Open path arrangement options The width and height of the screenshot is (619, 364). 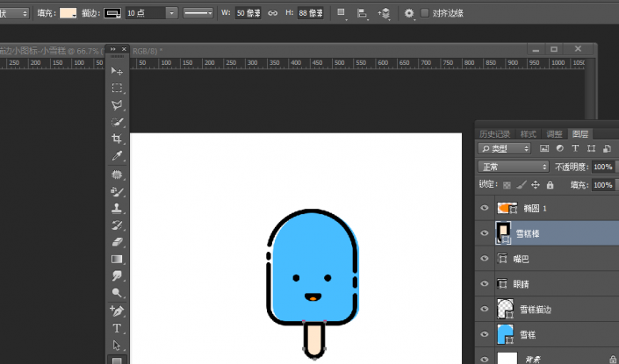point(384,13)
